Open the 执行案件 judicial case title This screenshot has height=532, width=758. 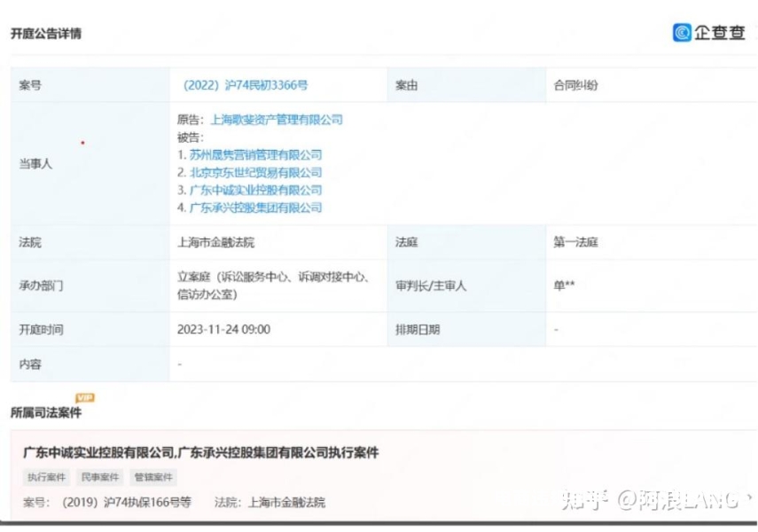coord(200,452)
